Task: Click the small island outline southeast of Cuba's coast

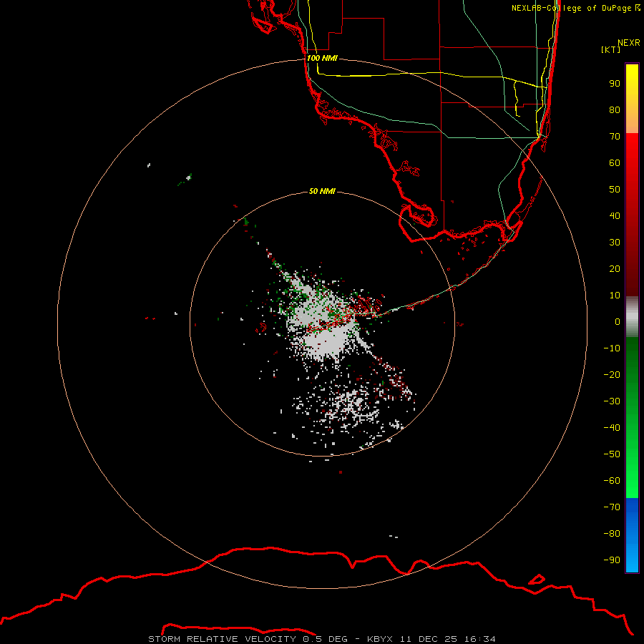Action: click(537, 580)
